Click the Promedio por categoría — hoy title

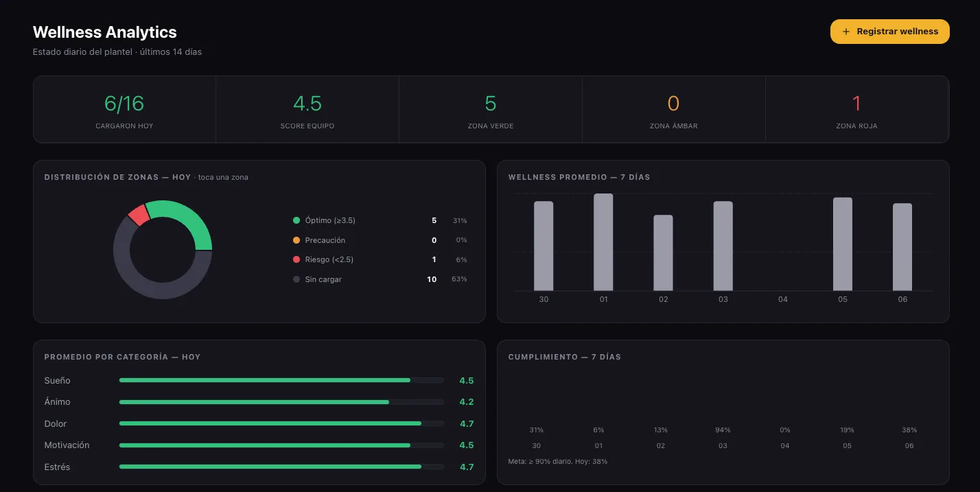(x=122, y=357)
